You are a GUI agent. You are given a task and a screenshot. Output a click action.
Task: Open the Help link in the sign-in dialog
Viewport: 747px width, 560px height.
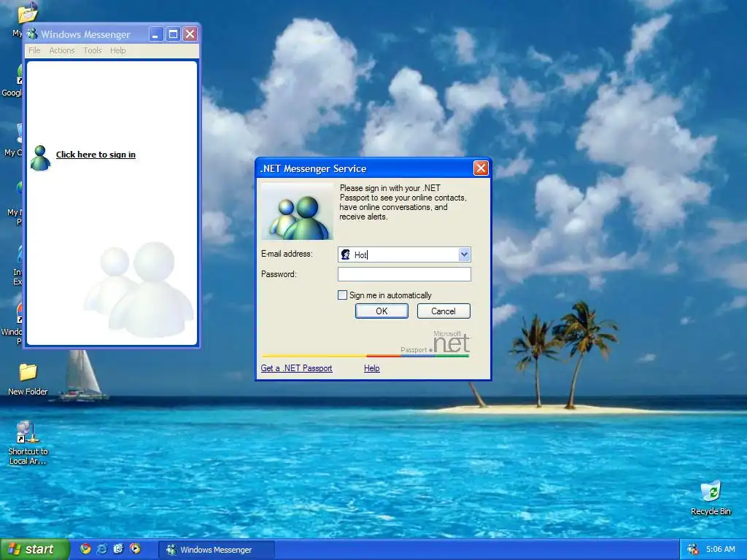[371, 368]
